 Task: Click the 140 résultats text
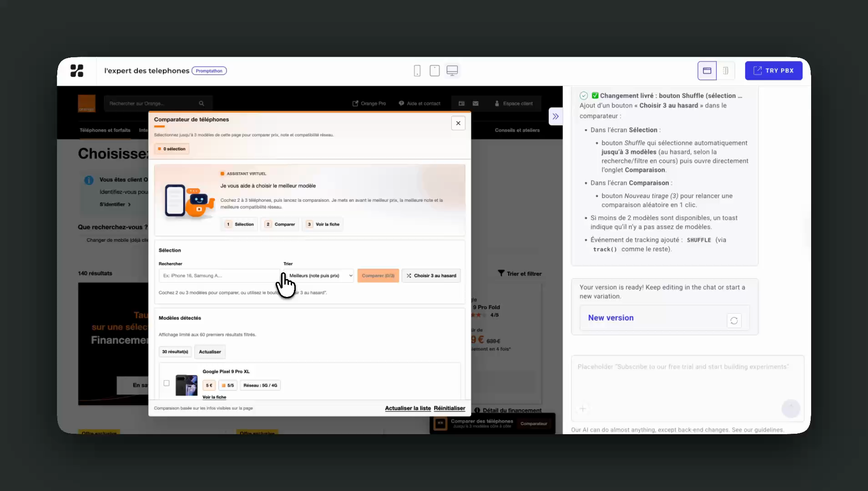point(95,273)
